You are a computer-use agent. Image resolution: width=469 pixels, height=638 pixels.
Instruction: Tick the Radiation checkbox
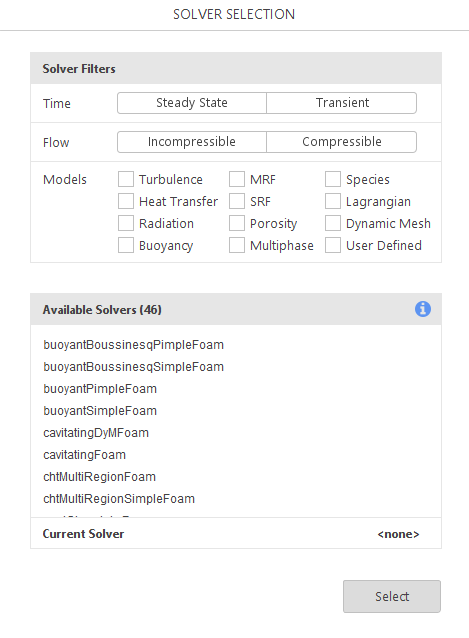126,223
